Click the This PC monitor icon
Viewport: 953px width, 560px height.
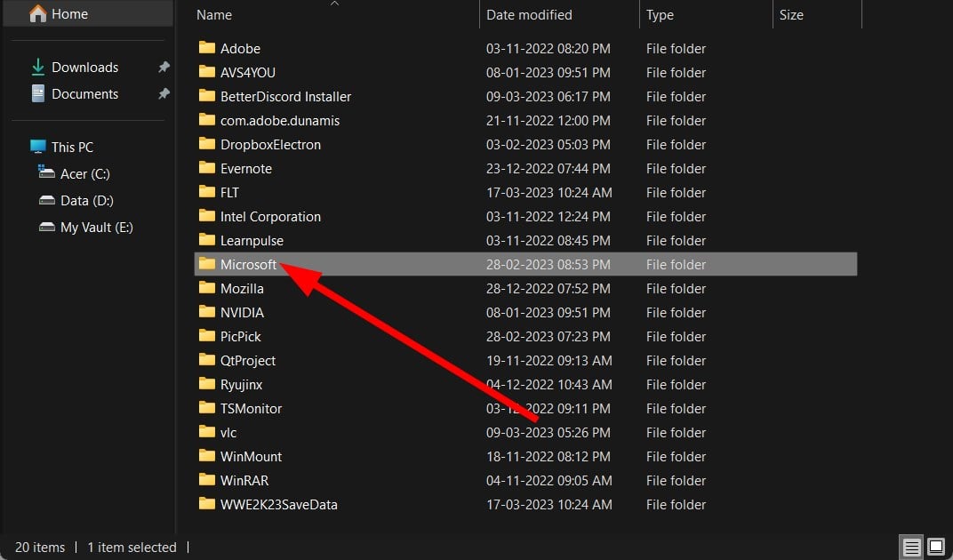click(37, 147)
